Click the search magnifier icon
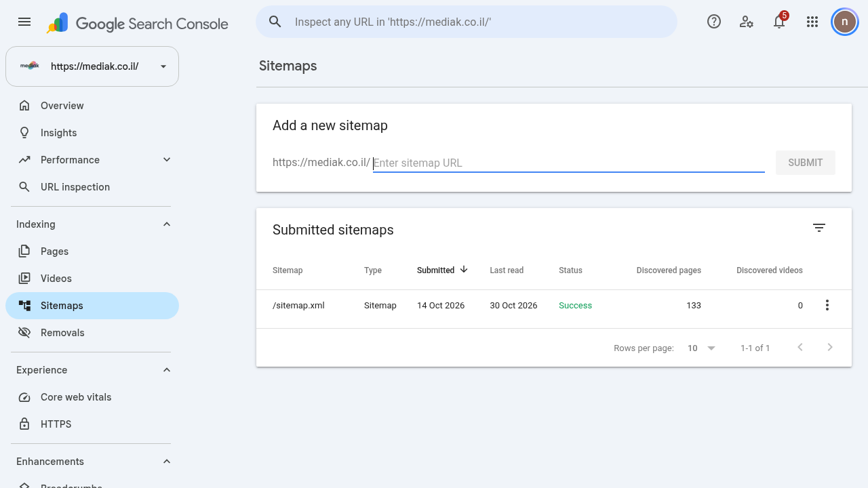This screenshot has width=868, height=488. pos(275,22)
